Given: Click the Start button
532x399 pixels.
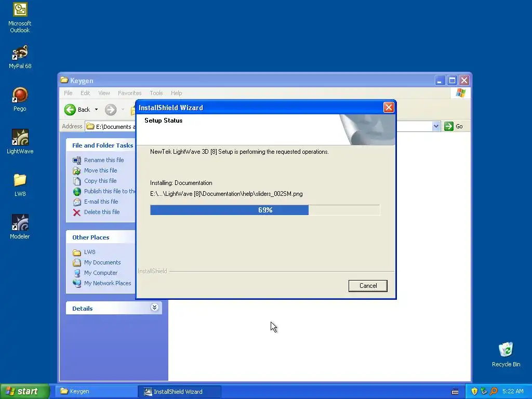Looking at the screenshot, I should pos(24,391).
